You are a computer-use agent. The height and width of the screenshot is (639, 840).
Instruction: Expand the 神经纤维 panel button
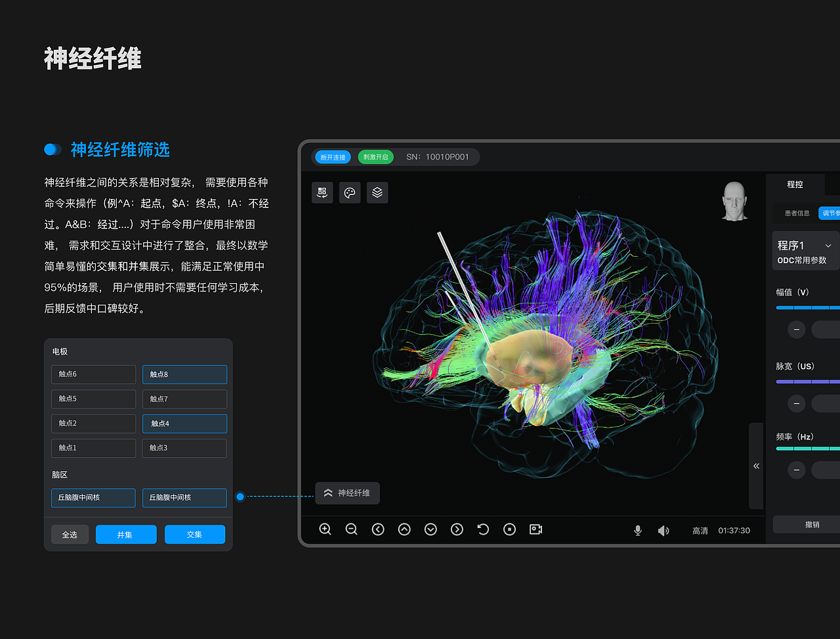coord(347,493)
